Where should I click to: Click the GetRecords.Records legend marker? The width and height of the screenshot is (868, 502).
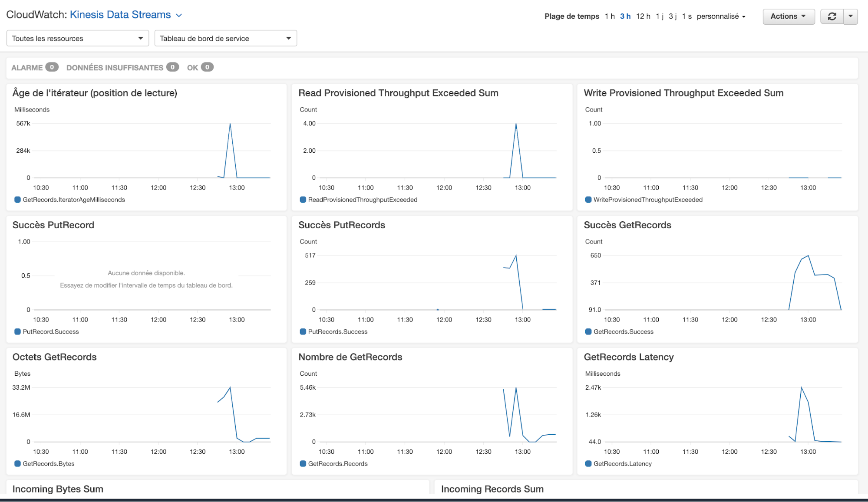point(303,463)
